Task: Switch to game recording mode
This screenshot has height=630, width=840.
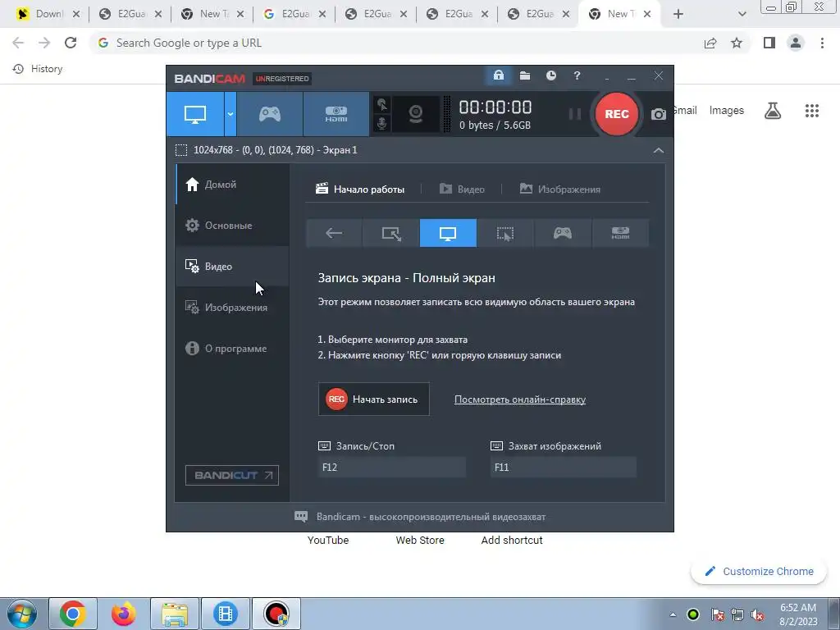Action: (269, 114)
